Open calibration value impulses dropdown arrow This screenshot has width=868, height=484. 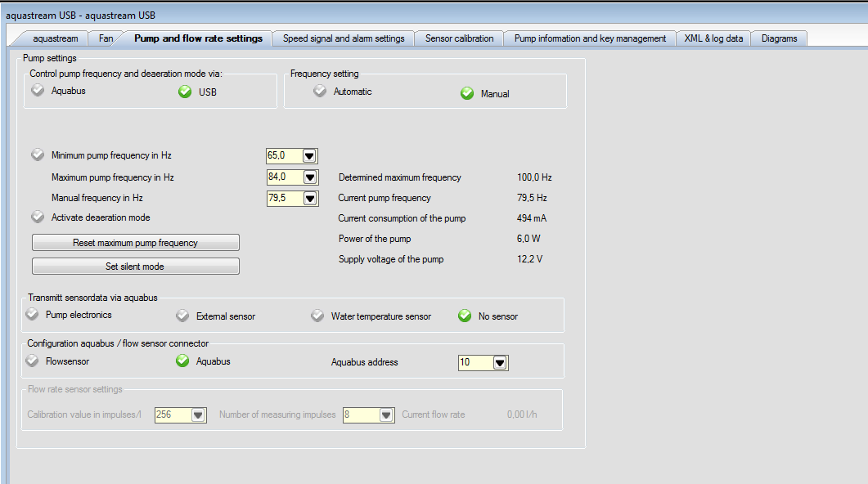click(198, 415)
